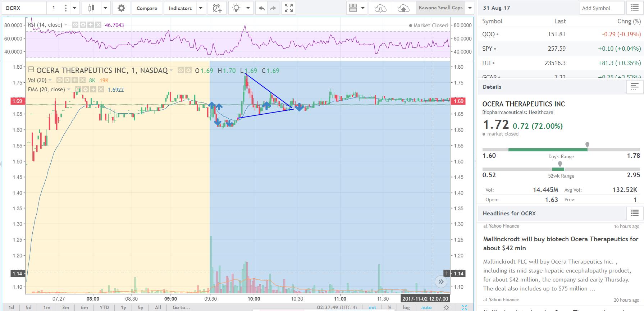This screenshot has height=311, width=644.
Task: Maximize the chart using bottom-right expand icon
Action: coord(464,307)
